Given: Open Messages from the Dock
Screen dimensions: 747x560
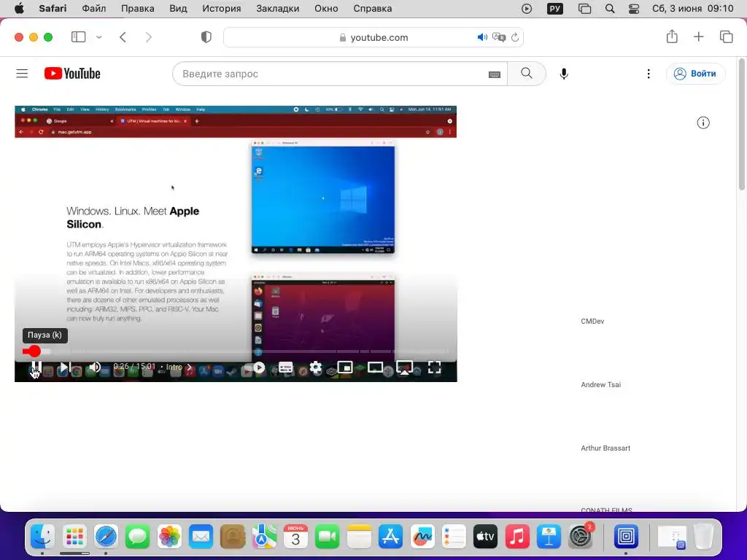Looking at the screenshot, I should point(138,537).
